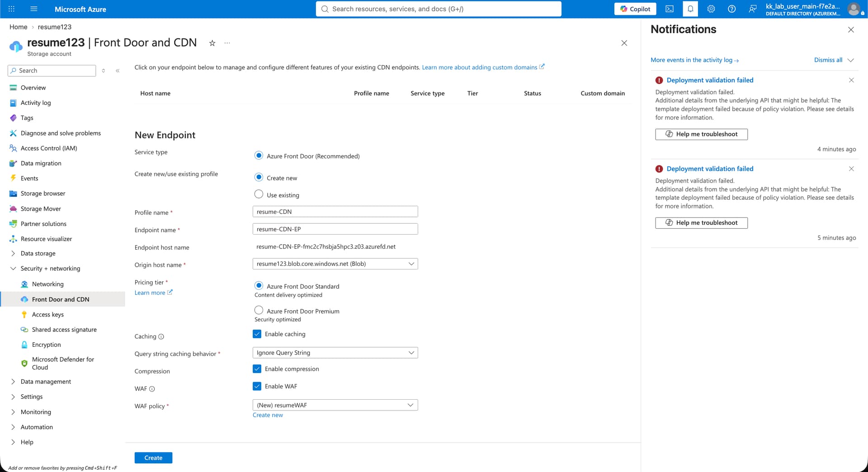Go to Home breadcrumb
Viewport: 868px width, 472px height.
(x=19, y=27)
